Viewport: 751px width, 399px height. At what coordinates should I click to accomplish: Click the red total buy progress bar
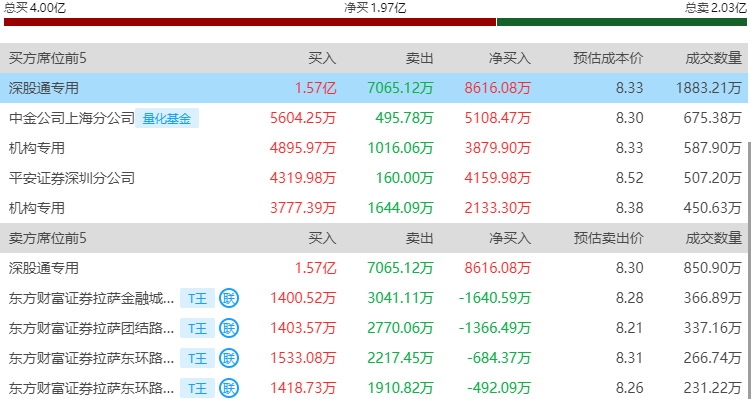click(x=250, y=22)
